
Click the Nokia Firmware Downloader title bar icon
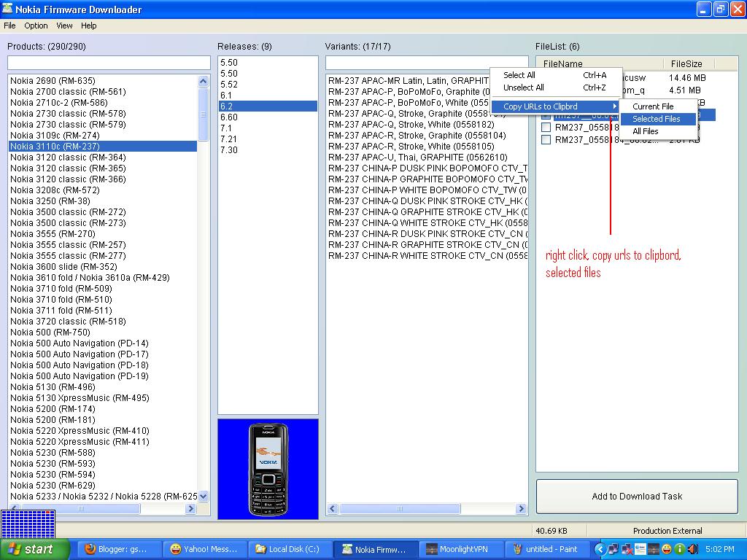coord(7,9)
